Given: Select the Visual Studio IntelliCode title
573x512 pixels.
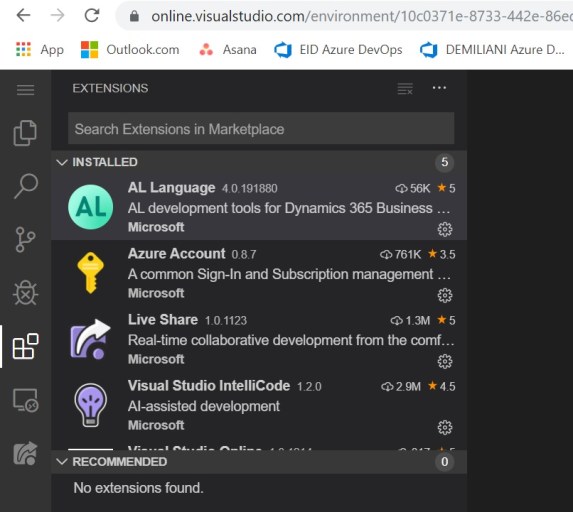Looking at the screenshot, I should click(209, 386).
